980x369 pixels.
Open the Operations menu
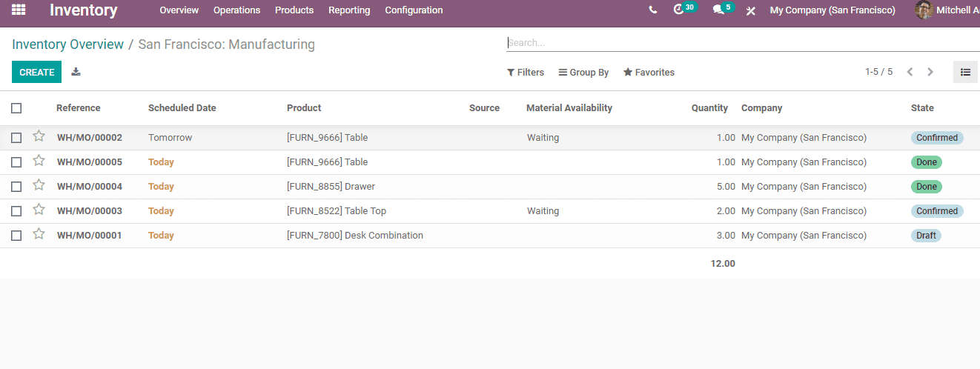pos(236,10)
